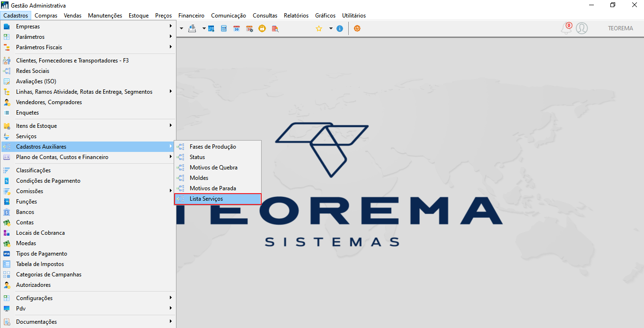Expand the Parâmetros Fiscais submenu
This screenshot has width=644, height=328.
coord(88,47)
